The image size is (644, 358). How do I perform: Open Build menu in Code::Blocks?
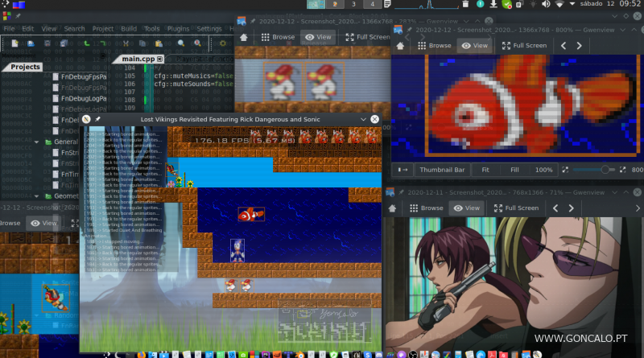pyautogui.click(x=129, y=29)
